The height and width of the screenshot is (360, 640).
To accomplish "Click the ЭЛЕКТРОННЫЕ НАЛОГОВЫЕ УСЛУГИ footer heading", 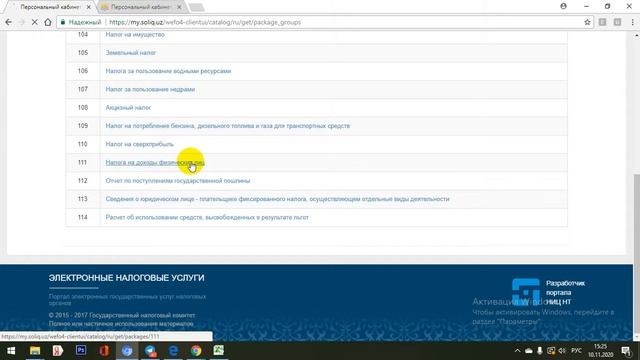I will click(x=127, y=278).
